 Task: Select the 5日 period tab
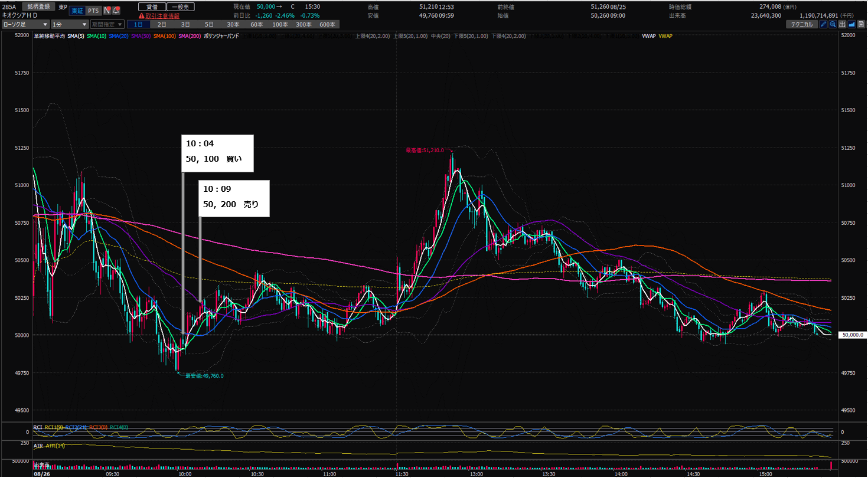click(x=209, y=25)
